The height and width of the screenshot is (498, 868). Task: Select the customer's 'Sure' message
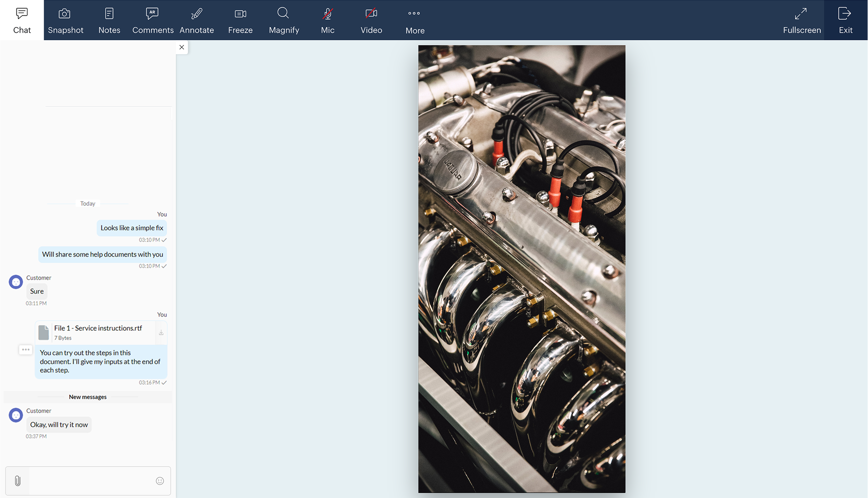37,291
